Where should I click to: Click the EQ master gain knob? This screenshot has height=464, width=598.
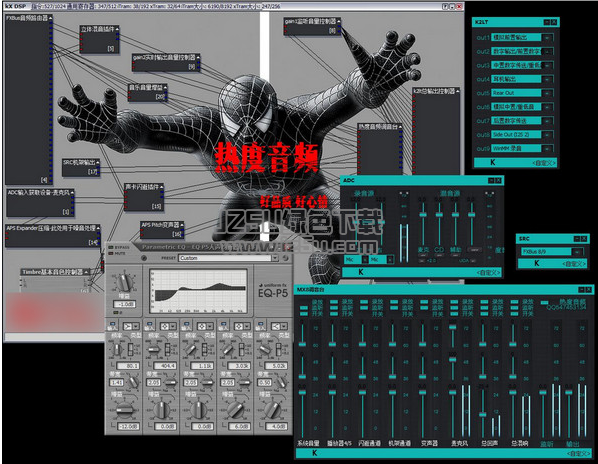pos(124,283)
